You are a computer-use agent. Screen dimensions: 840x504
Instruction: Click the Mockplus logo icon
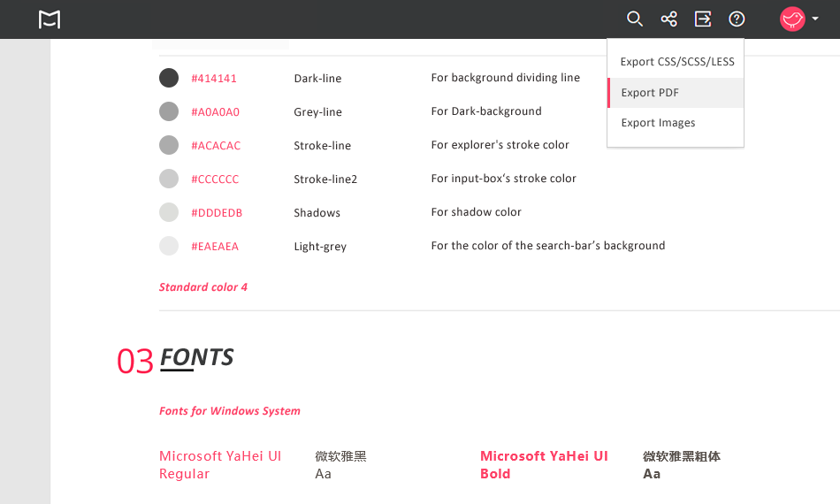(50, 19)
